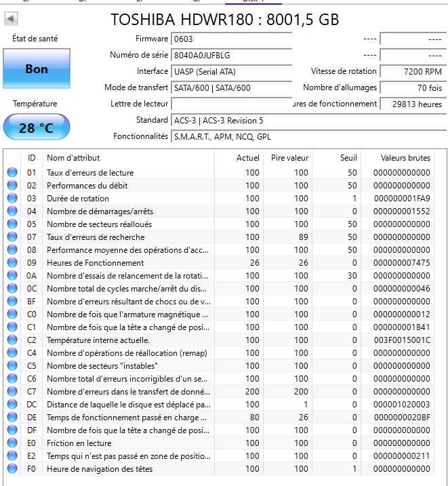Select row Nombre de secteurs réalloués

pyautogui.click(x=219, y=224)
